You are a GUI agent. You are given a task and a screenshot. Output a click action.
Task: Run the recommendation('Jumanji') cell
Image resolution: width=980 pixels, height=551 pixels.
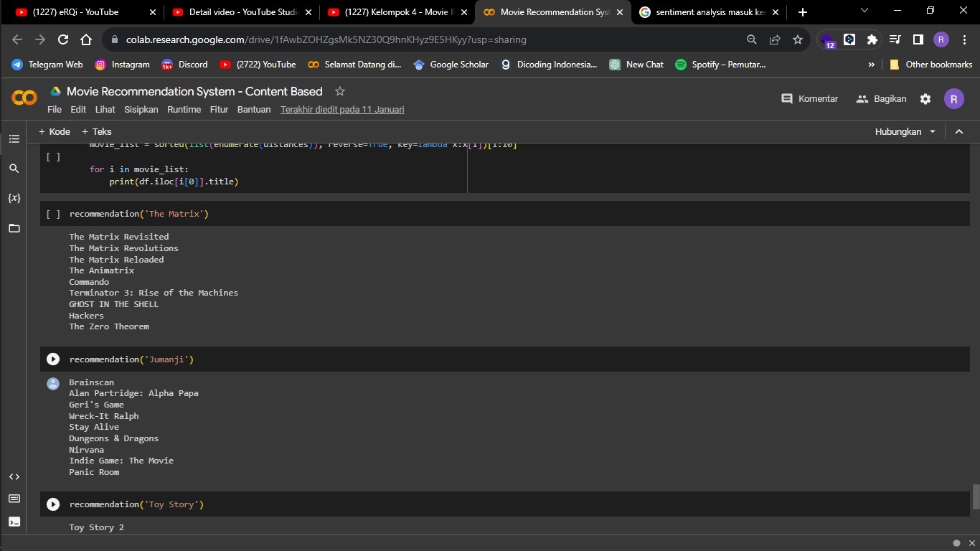[53, 359]
